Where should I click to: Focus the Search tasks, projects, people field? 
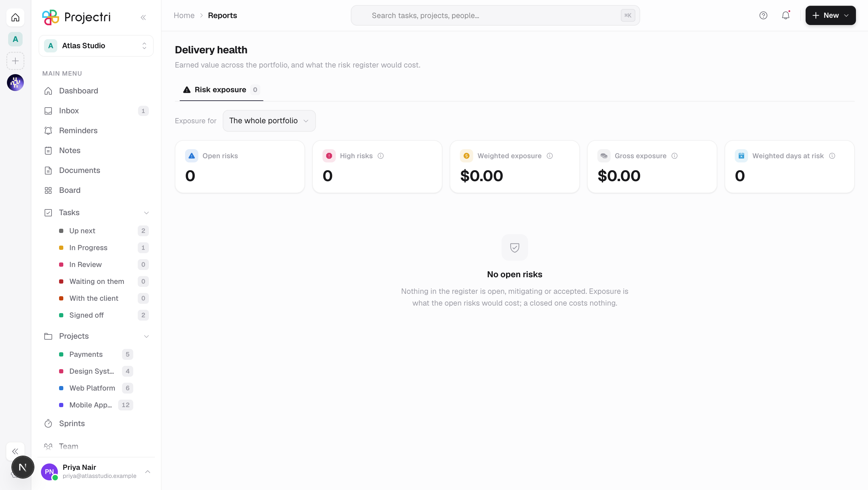point(495,15)
